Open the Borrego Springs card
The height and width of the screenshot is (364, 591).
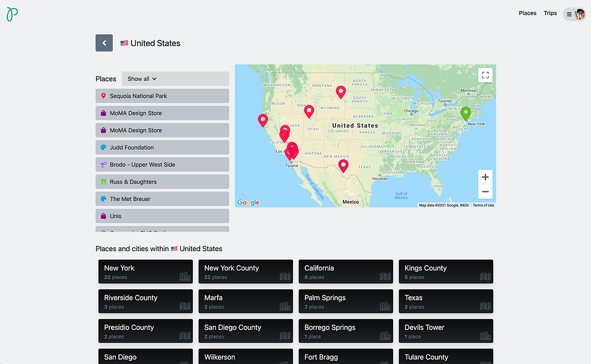[346, 331]
